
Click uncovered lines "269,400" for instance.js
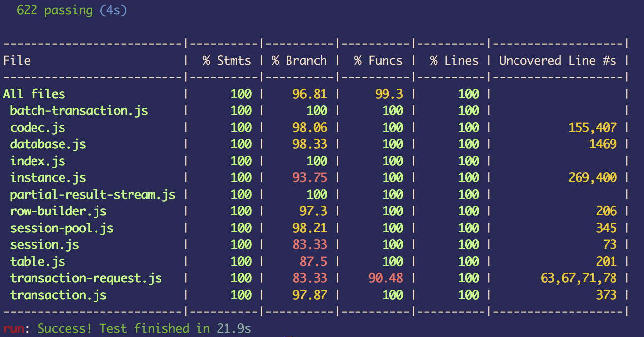pos(592,178)
